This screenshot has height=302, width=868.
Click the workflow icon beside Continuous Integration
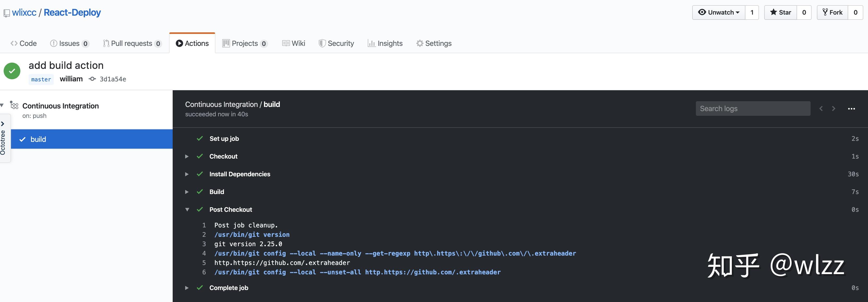point(14,105)
